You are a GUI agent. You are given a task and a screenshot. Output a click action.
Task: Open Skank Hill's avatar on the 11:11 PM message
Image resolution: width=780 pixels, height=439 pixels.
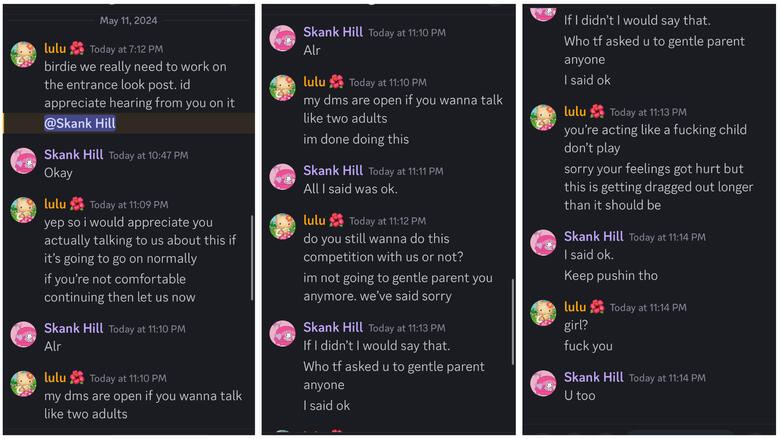coord(283,177)
